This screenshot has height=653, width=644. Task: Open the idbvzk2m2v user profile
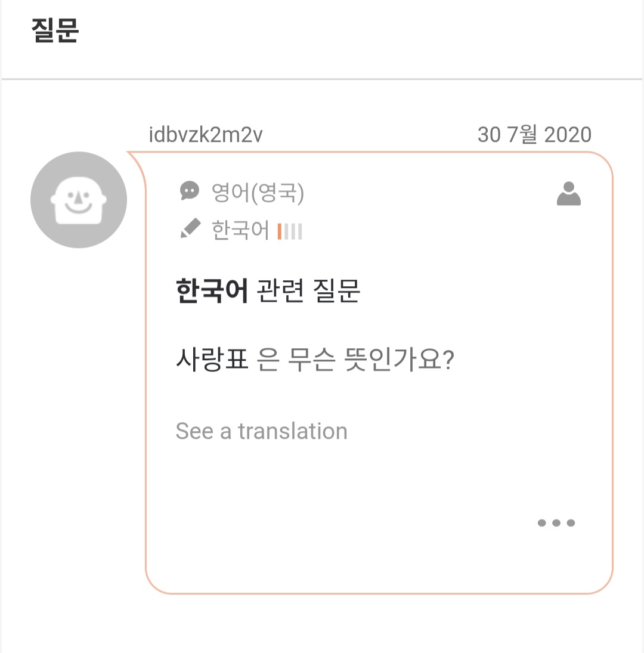[205, 135]
